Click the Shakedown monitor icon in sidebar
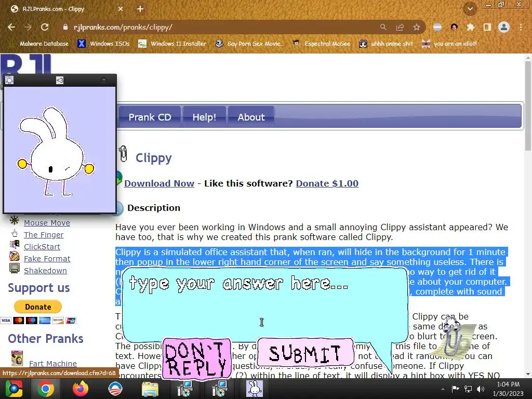Viewport: 532px width, 399px height. click(14, 268)
